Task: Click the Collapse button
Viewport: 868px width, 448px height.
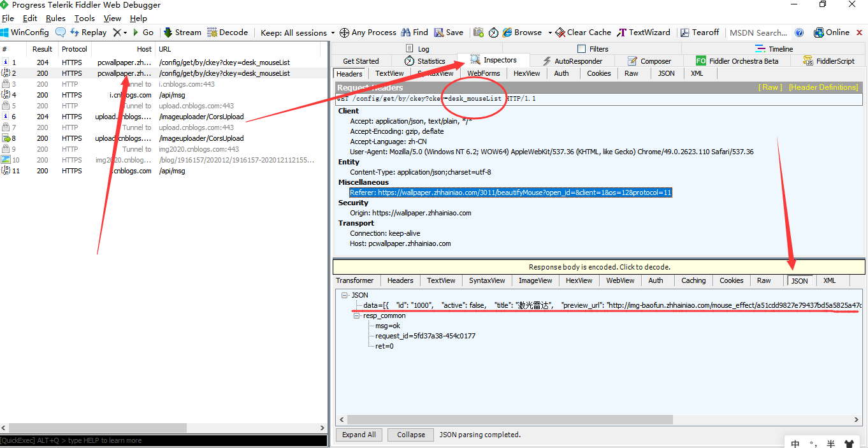Action: click(411, 435)
